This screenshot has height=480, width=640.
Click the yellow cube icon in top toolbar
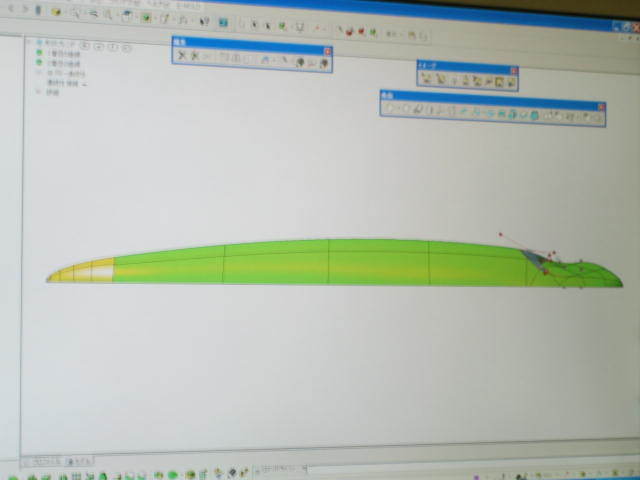coord(56,11)
